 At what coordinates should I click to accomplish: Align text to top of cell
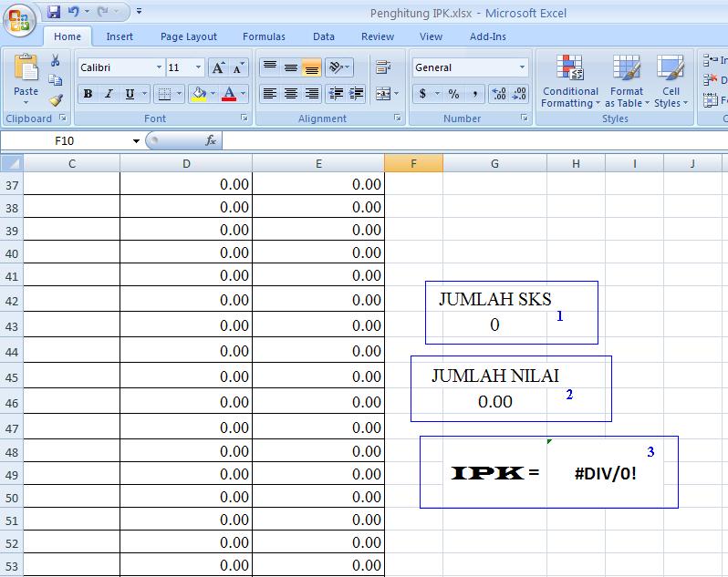(270, 67)
